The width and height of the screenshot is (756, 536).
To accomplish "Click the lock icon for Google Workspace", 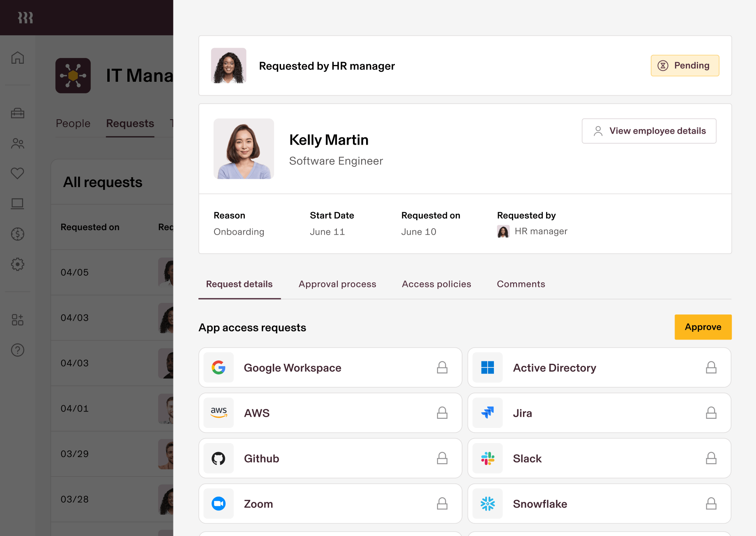I will [442, 367].
